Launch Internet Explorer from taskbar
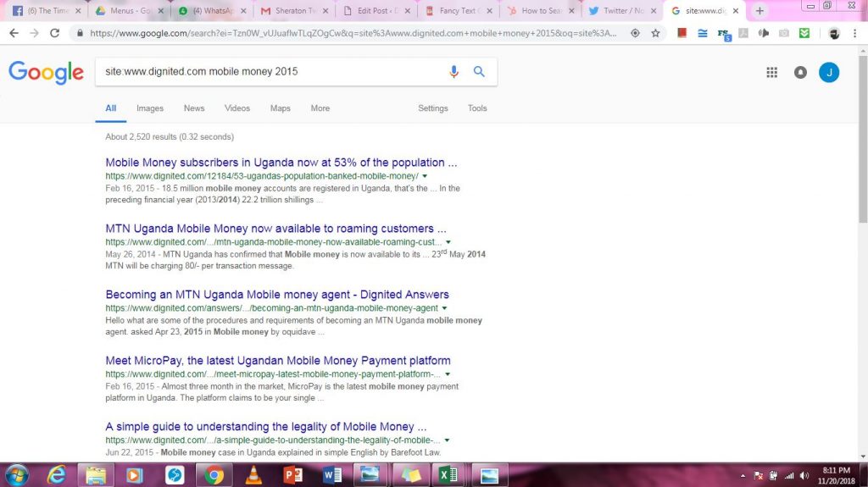This screenshot has height=487, width=868. point(56,475)
